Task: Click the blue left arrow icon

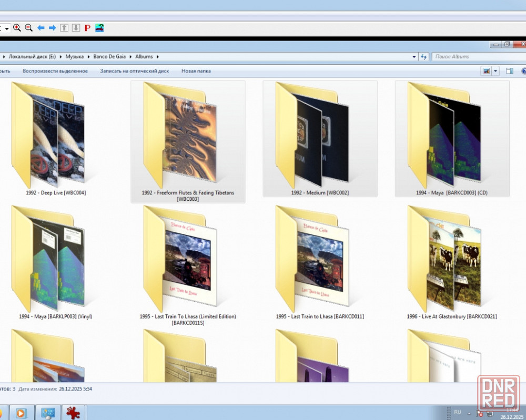Action: (41, 28)
